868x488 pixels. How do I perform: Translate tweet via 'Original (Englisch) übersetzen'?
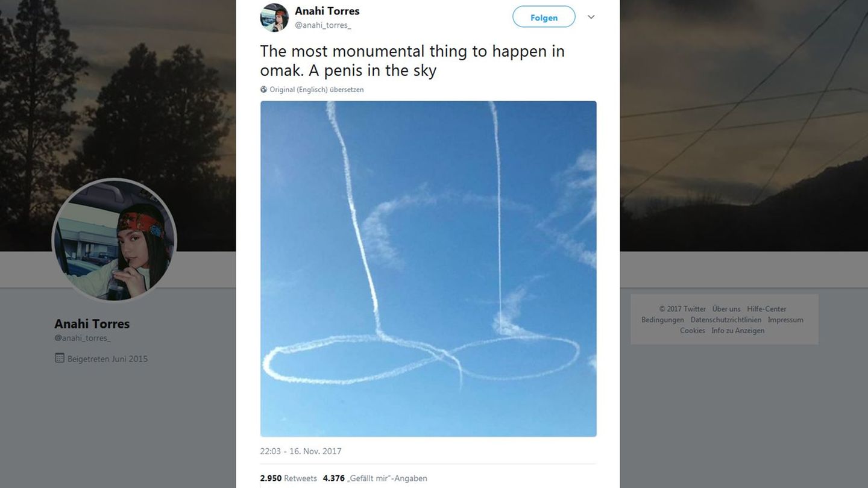pos(316,90)
